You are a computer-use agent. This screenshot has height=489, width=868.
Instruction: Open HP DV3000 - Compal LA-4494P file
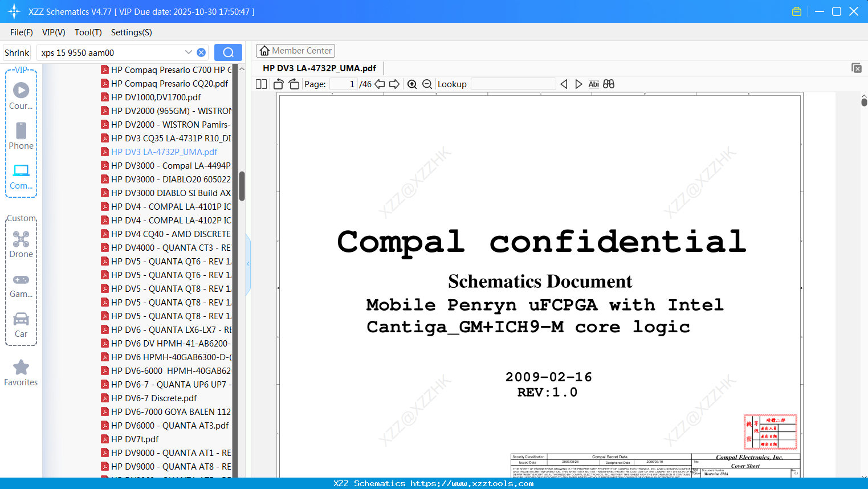[166, 165]
